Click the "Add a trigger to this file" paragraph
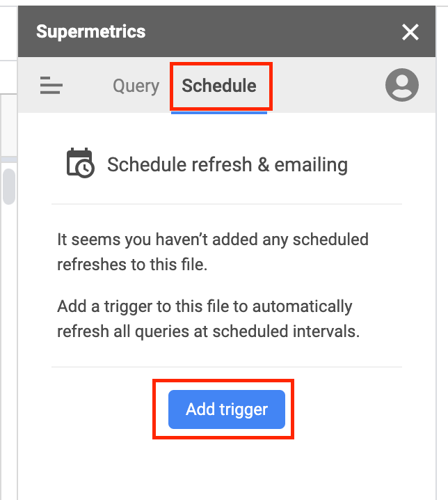 pyautogui.click(x=208, y=319)
